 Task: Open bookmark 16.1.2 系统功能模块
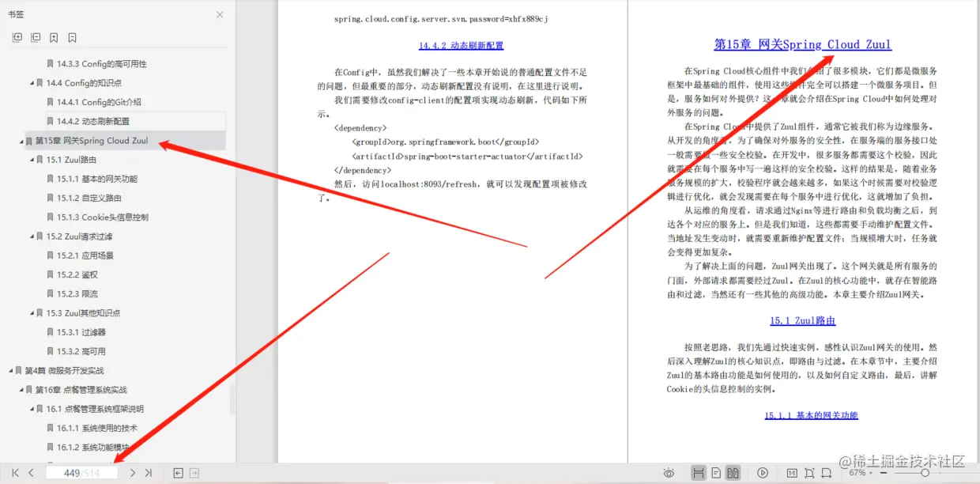click(x=93, y=448)
